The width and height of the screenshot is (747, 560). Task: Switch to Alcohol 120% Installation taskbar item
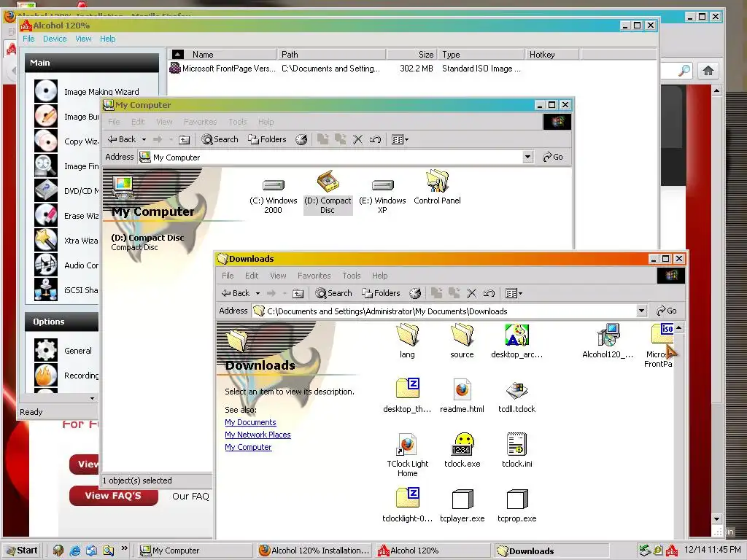[314, 551]
